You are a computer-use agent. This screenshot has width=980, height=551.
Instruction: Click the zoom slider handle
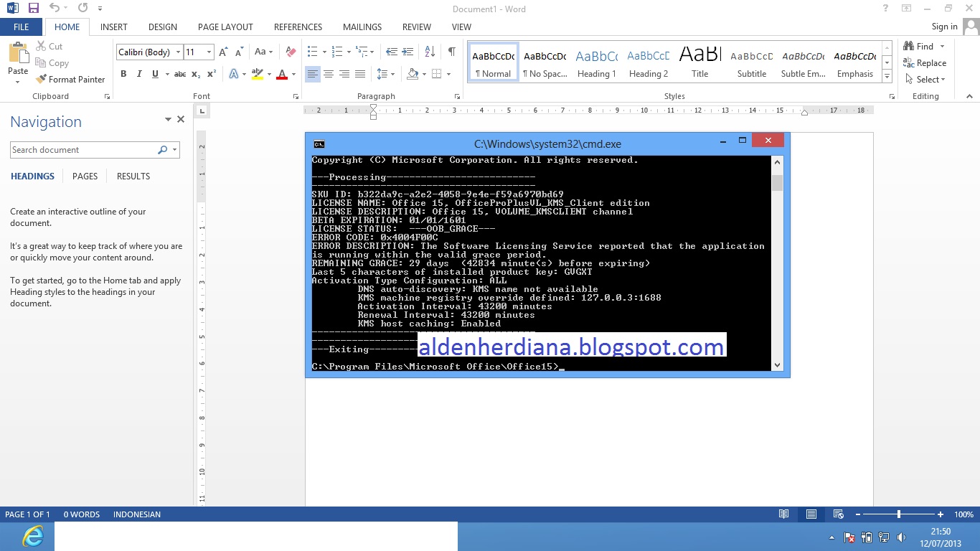898,514
